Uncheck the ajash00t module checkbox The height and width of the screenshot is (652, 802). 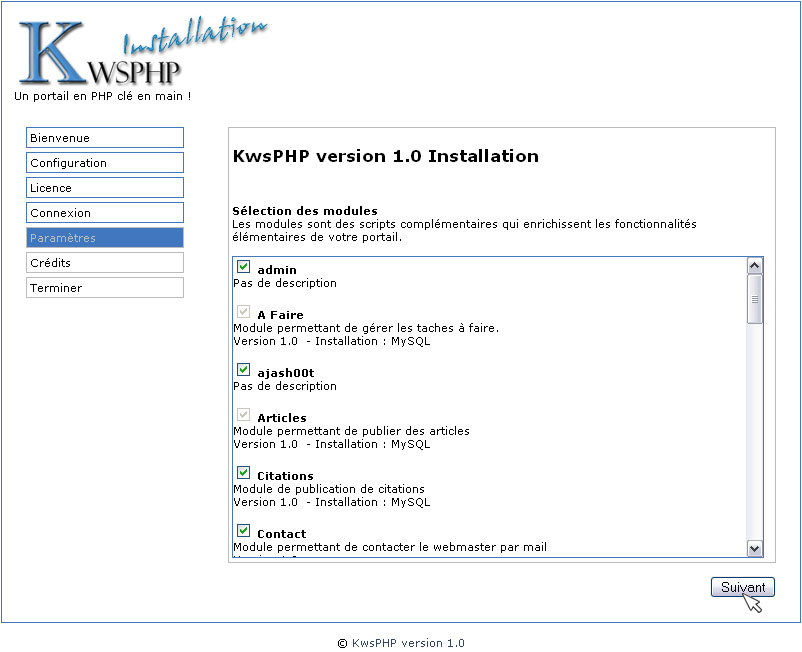click(243, 369)
